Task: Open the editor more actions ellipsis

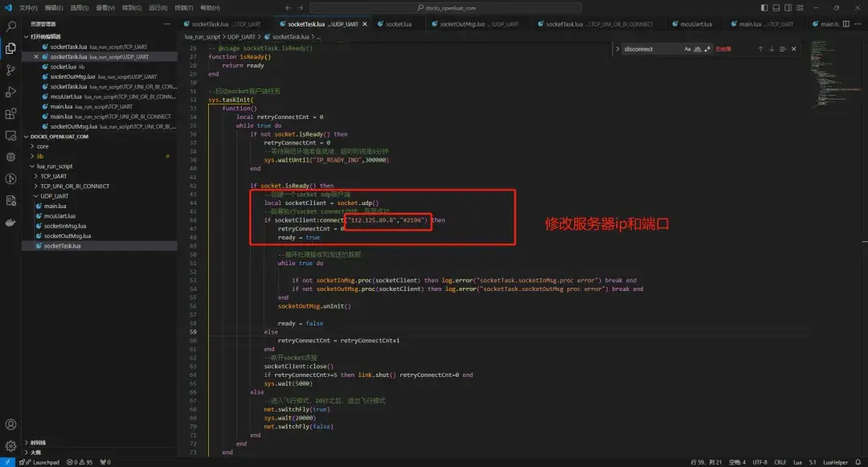Action: [x=858, y=24]
